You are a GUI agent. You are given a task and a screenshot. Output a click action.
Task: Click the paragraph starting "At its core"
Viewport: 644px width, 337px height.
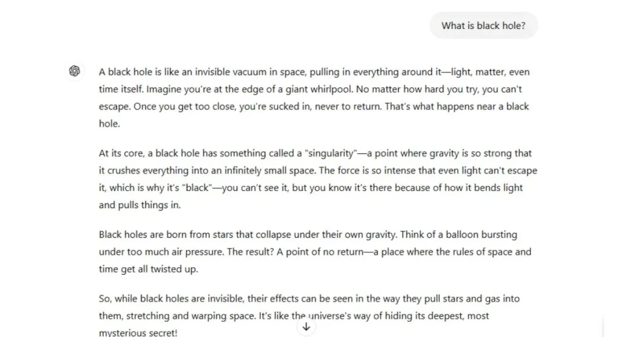tap(318, 179)
